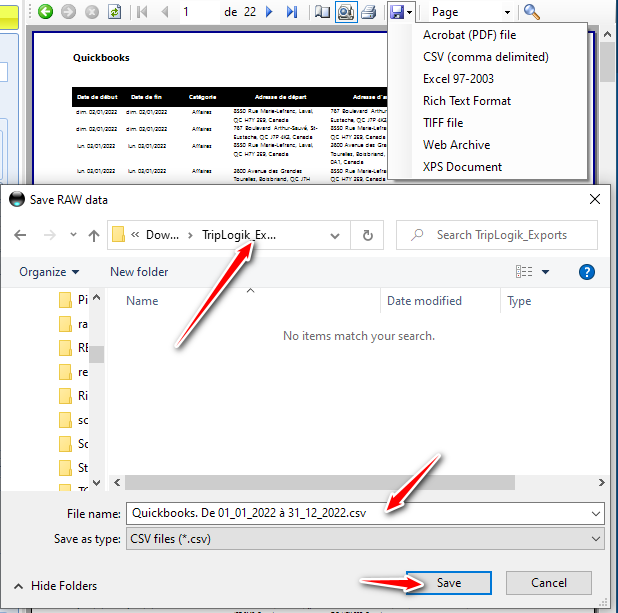618x613 pixels.
Task: Click the magnifier find icon
Action: (x=531, y=12)
